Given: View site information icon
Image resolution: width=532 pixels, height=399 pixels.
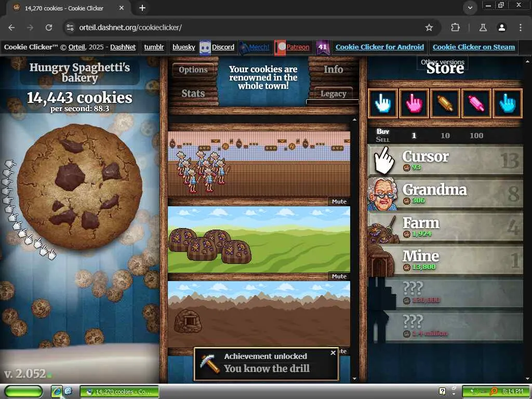Looking at the screenshot, I should 70,28.
